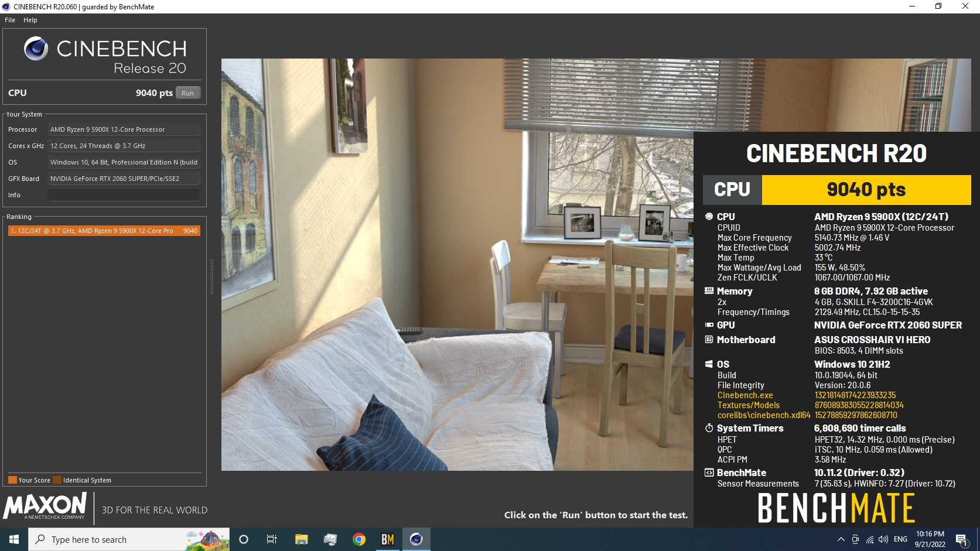This screenshot has width=980, height=551.
Task: Click the CPU chip icon in BenchMate panel
Action: click(709, 217)
